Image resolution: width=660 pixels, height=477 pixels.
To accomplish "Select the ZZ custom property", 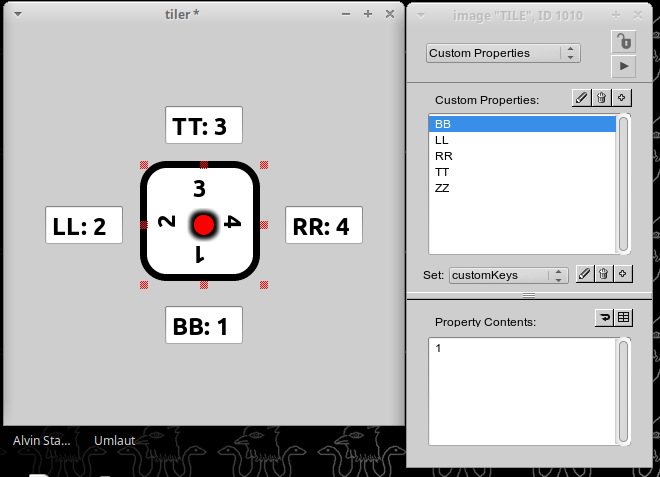I will [x=442, y=188].
